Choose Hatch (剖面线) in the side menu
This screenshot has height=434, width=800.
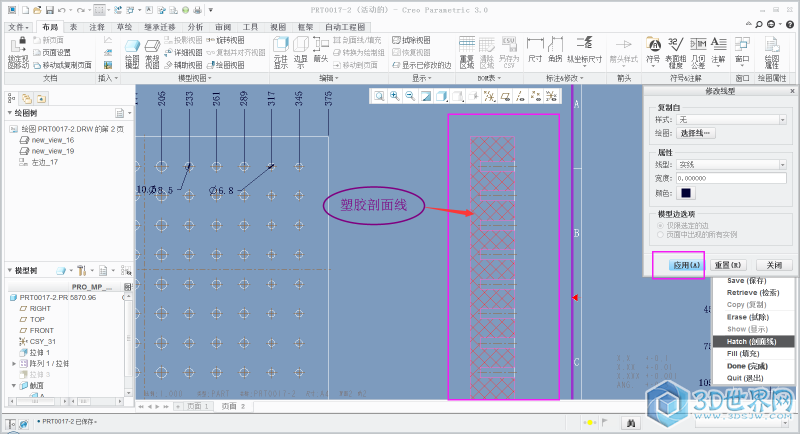[x=753, y=341]
